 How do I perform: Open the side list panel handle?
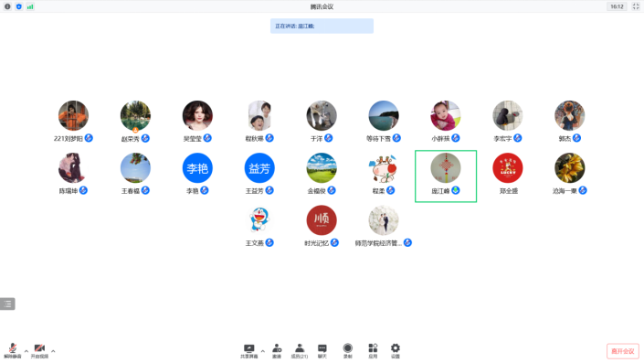[7, 304]
